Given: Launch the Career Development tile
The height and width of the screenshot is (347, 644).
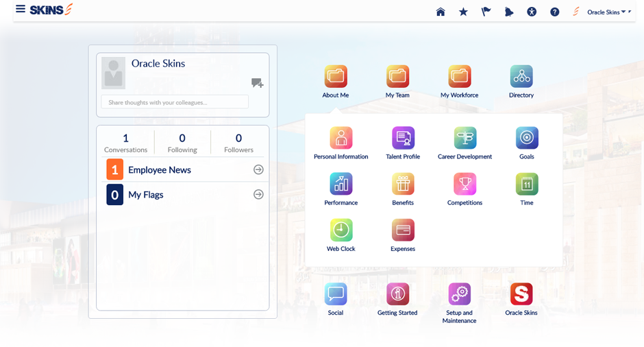Looking at the screenshot, I should (465, 139).
